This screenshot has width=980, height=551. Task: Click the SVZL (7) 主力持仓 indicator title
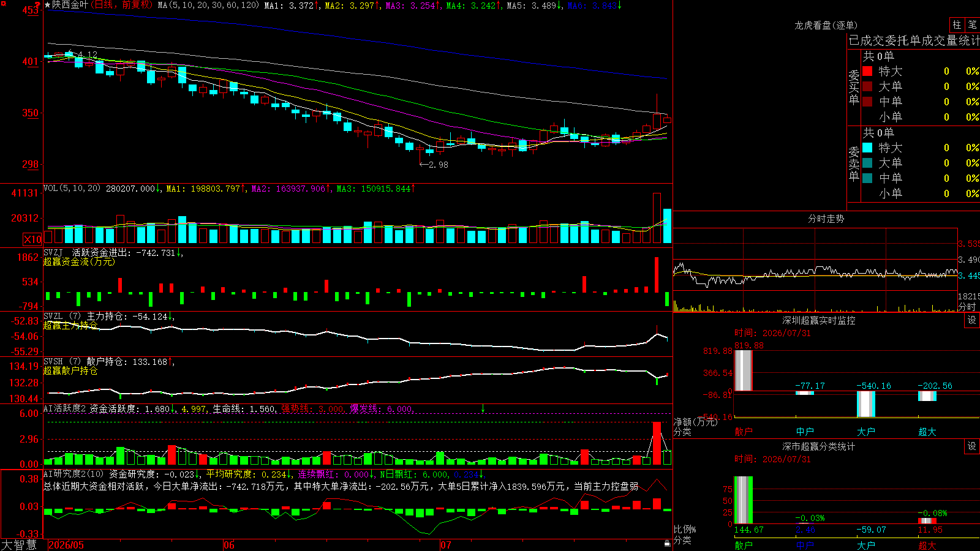(x=86, y=317)
